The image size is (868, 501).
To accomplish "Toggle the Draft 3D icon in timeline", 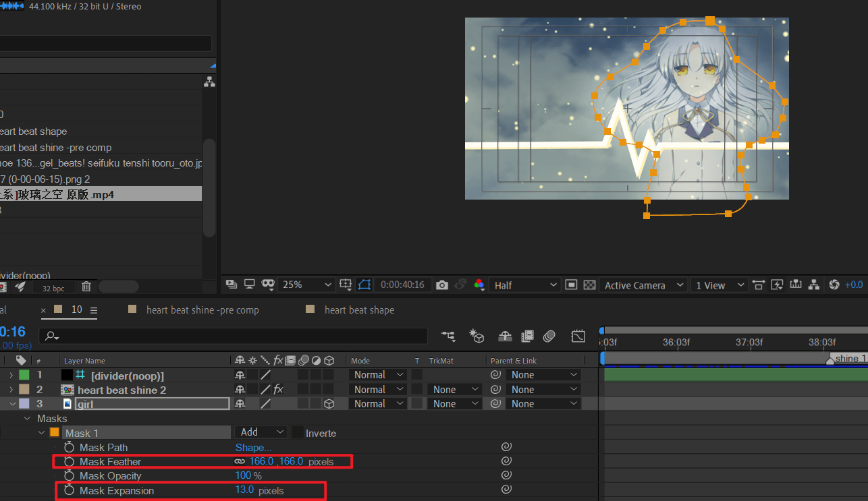I will (x=477, y=336).
